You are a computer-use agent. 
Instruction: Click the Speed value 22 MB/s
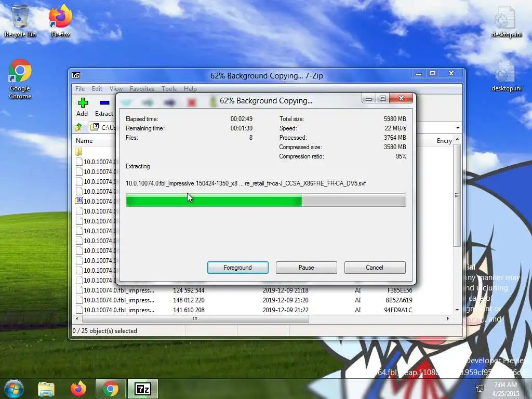click(395, 128)
